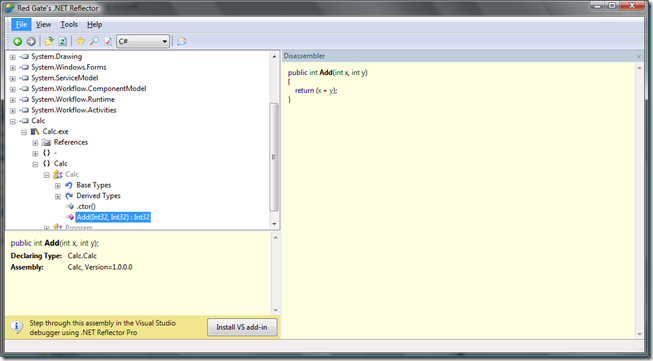Select the Calc namespace braces item
The width and height of the screenshot is (653, 361).
[x=60, y=164]
